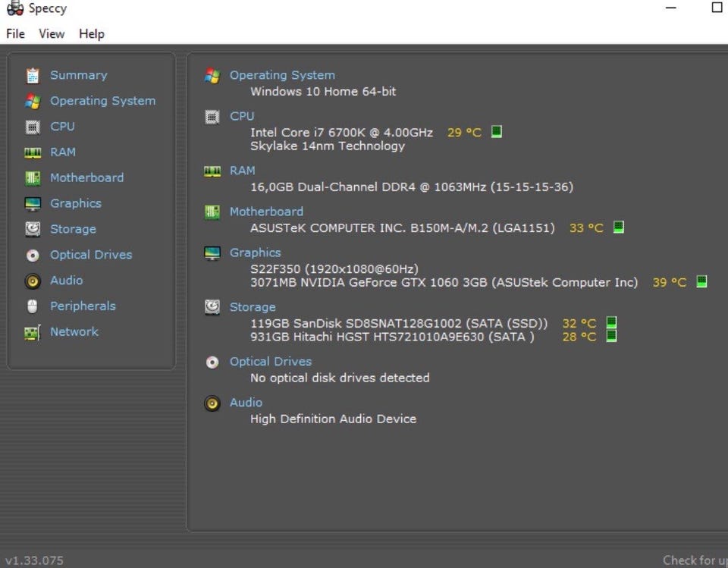728x568 pixels.
Task: Click the RAM heading link in summary
Action: pyautogui.click(x=243, y=171)
